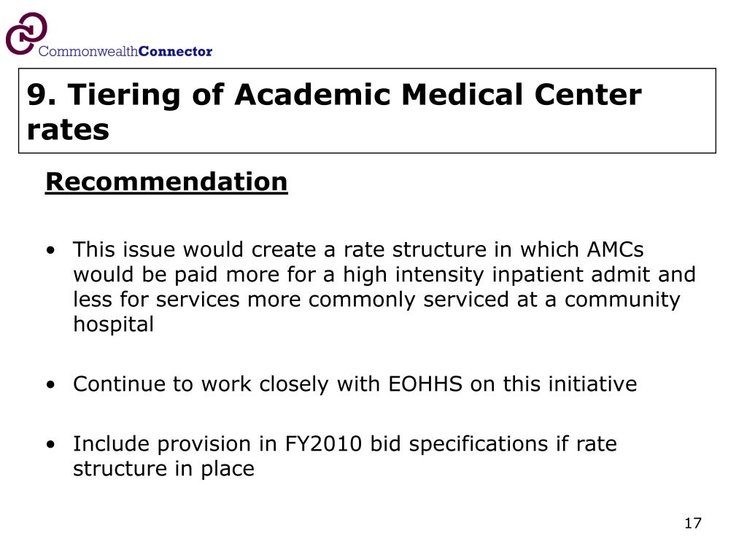Click the word 'hospital' ending the first bullet
This screenshot has width=747, height=560.
click(x=113, y=324)
